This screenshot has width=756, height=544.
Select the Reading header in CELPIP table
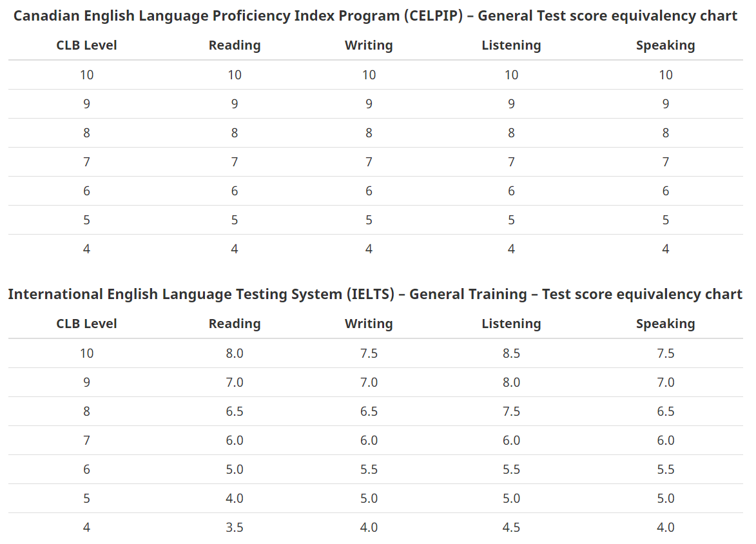235,45
